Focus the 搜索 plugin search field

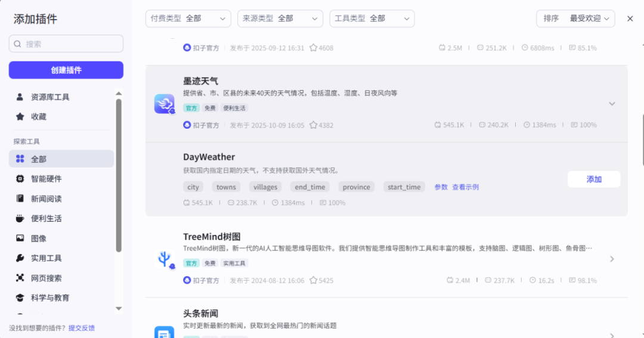[66, 44]
